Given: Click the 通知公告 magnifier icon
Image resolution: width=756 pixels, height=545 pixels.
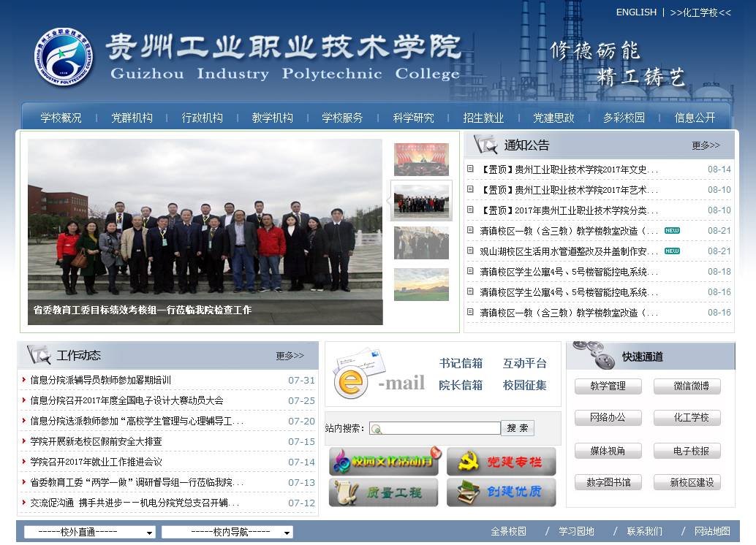Looking at the screenshot, I should [x=485, y=145].
